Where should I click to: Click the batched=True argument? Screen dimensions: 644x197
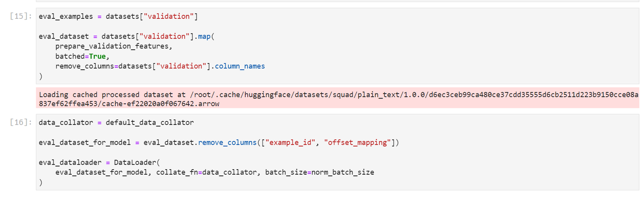82,56
